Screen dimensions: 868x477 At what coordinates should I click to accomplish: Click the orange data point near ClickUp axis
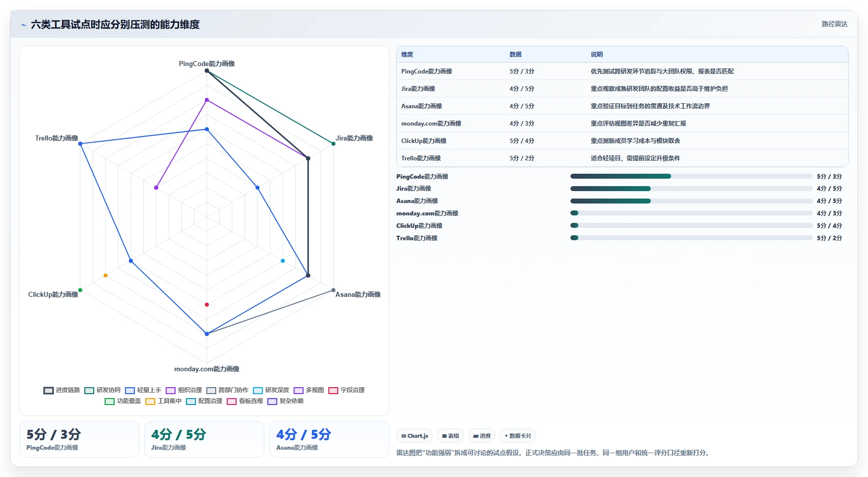(106, 275)
